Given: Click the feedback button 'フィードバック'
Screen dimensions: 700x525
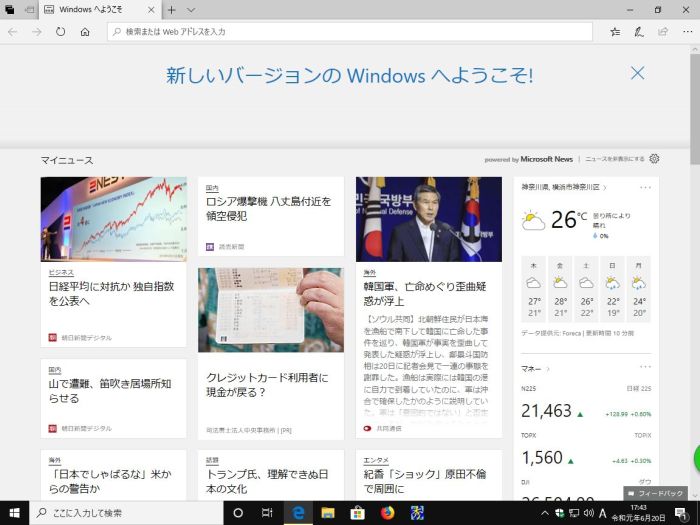Looking at the screenshot, I should click(x=656, y=494).
